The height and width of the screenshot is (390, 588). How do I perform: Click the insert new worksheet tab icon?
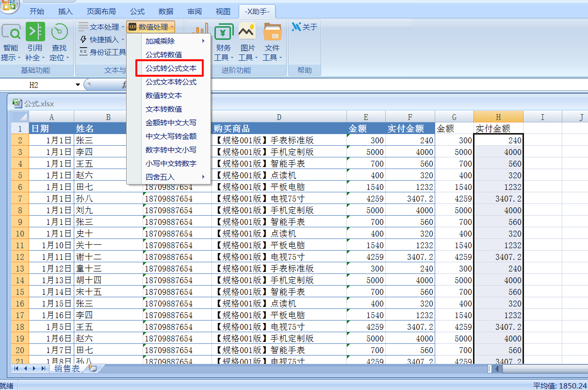92,369
